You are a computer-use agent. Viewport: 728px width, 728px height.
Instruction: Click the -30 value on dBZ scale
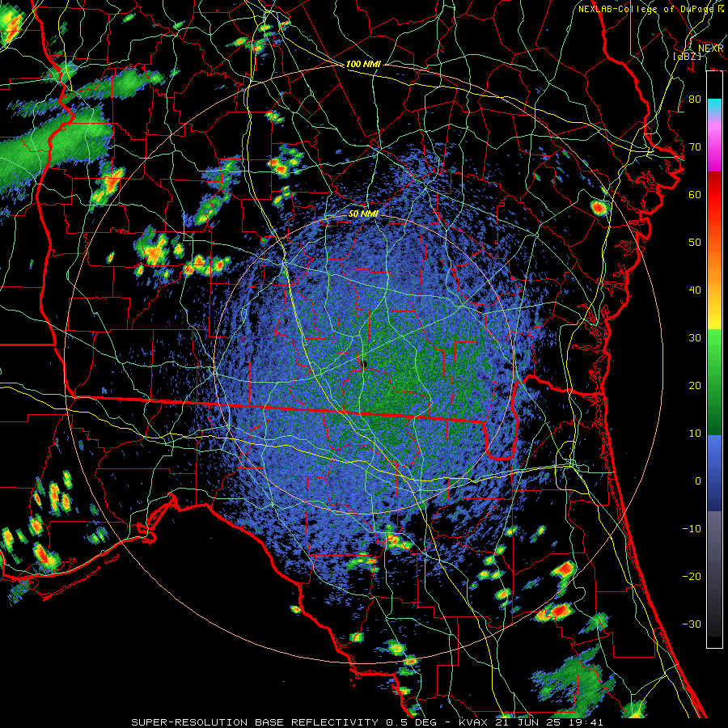pos(692,624)
